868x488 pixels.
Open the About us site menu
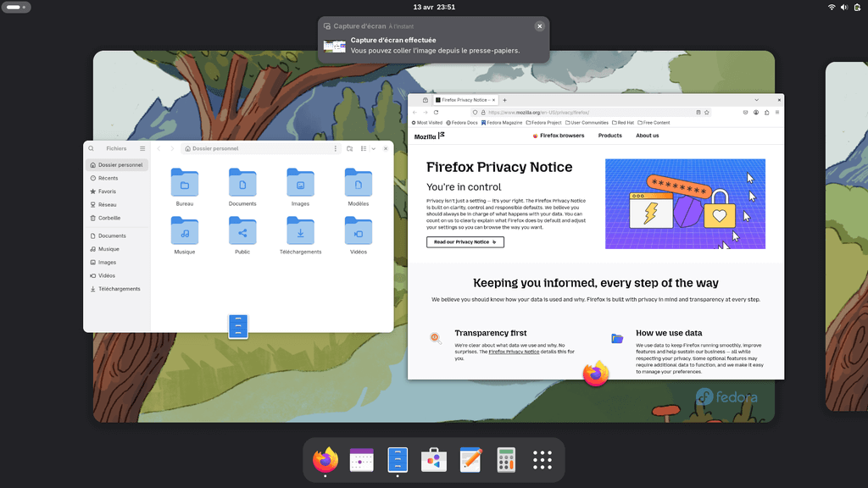(x=647, y=136)
